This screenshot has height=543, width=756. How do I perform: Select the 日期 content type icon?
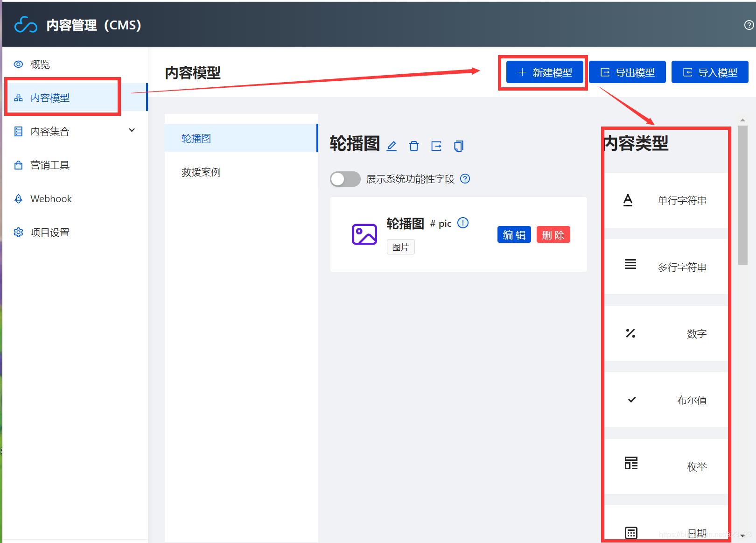click(631, 532)
